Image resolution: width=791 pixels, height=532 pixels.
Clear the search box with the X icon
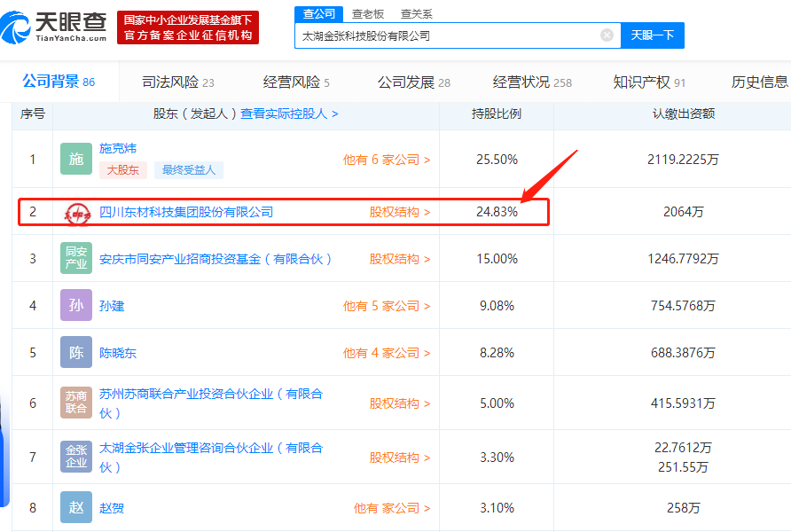(x=607, y=35)
